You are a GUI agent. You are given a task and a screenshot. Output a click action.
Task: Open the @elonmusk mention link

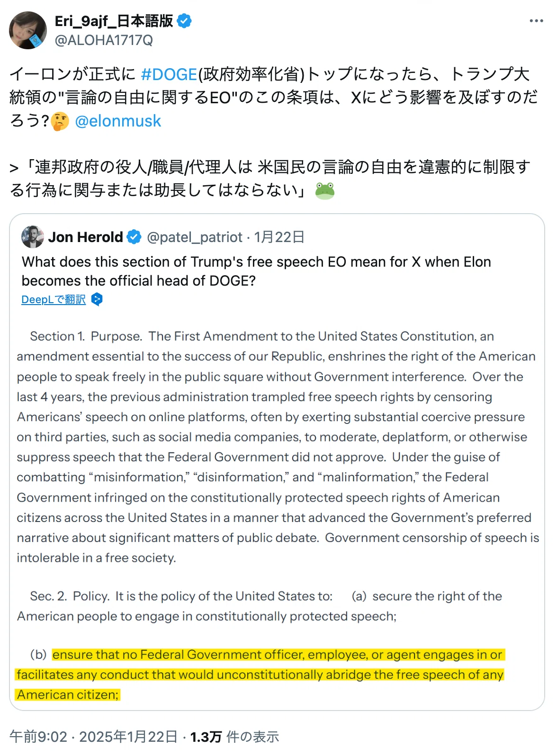[118, 121]
